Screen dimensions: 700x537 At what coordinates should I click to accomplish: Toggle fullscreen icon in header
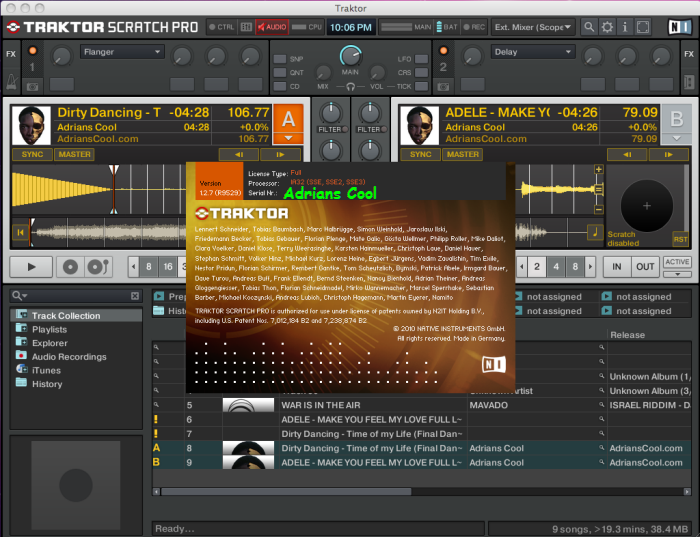[643, 27]
